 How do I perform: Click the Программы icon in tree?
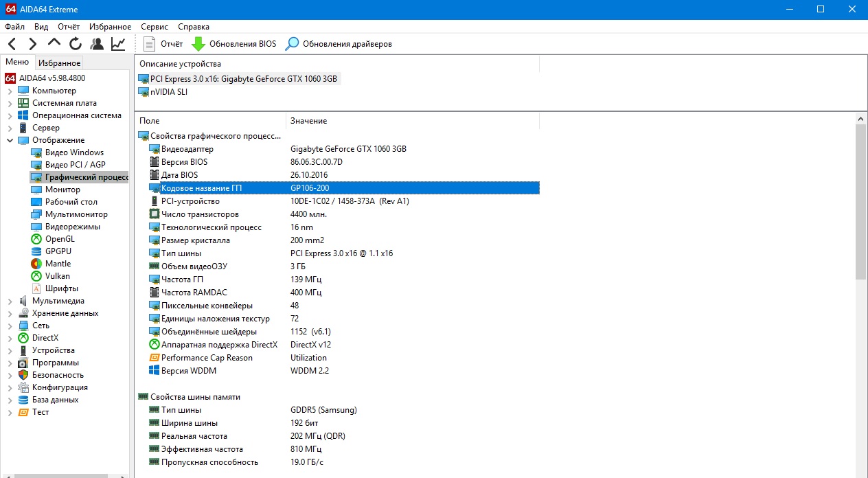tap(23, 363)
